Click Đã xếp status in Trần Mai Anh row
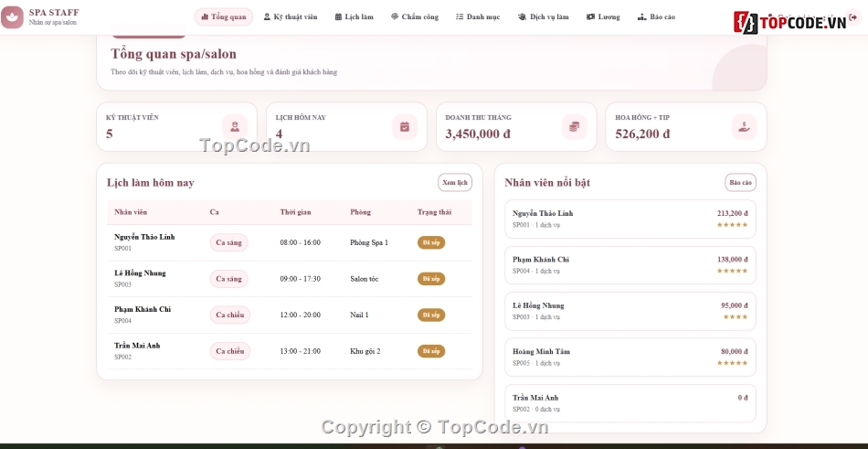868x449 pixels. coord(431,351)
